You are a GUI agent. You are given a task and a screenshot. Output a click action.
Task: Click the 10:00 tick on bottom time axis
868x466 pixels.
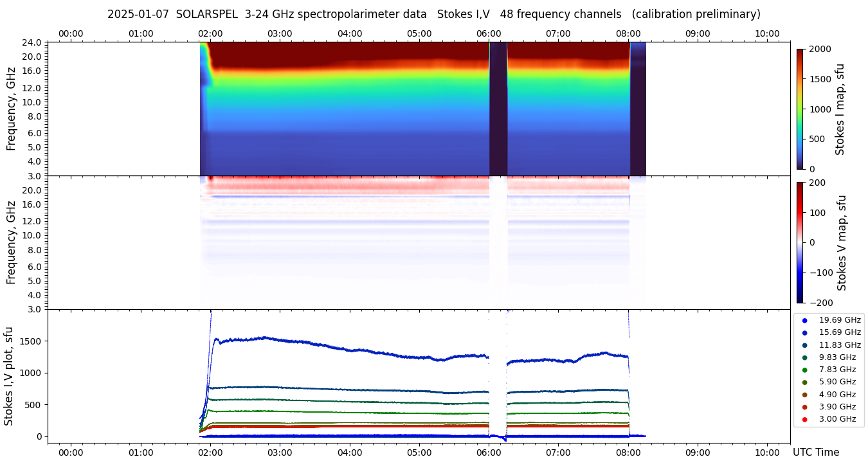[x=767, y=453]
